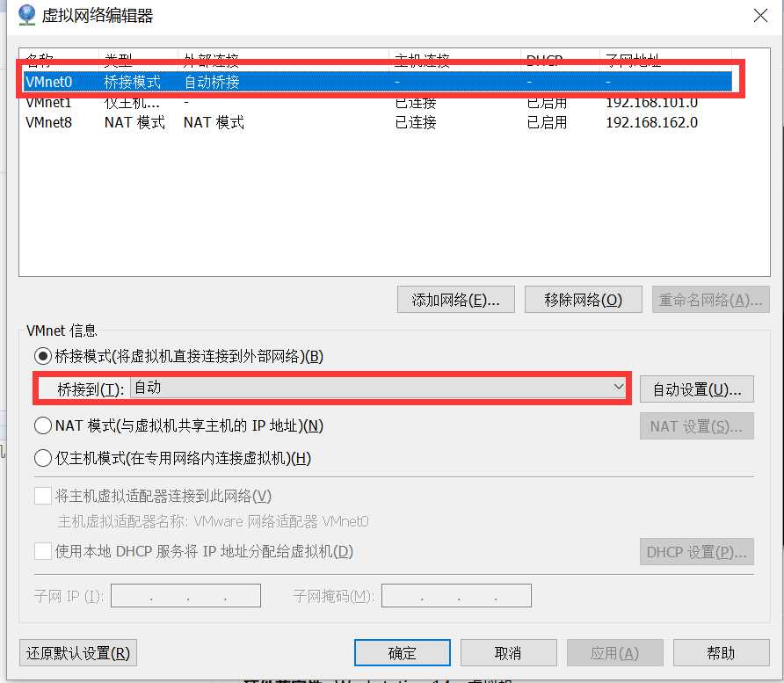
Task: Click 还原默认设置(R) button
Action: coord(78,653)
